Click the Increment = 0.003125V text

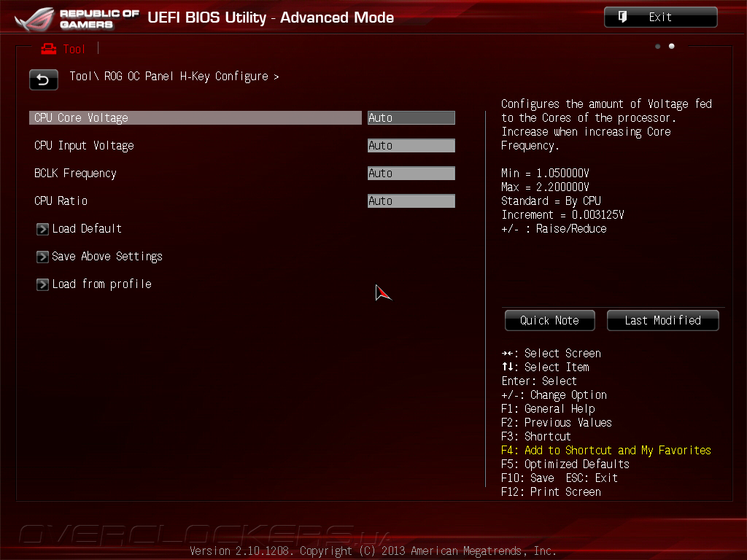[562, 215]
